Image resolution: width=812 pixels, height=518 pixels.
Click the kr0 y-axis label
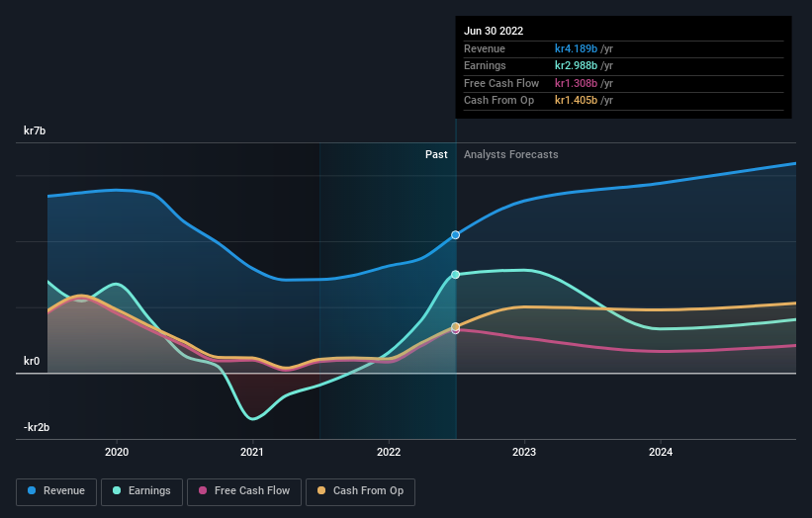click(x=32, y=361)
